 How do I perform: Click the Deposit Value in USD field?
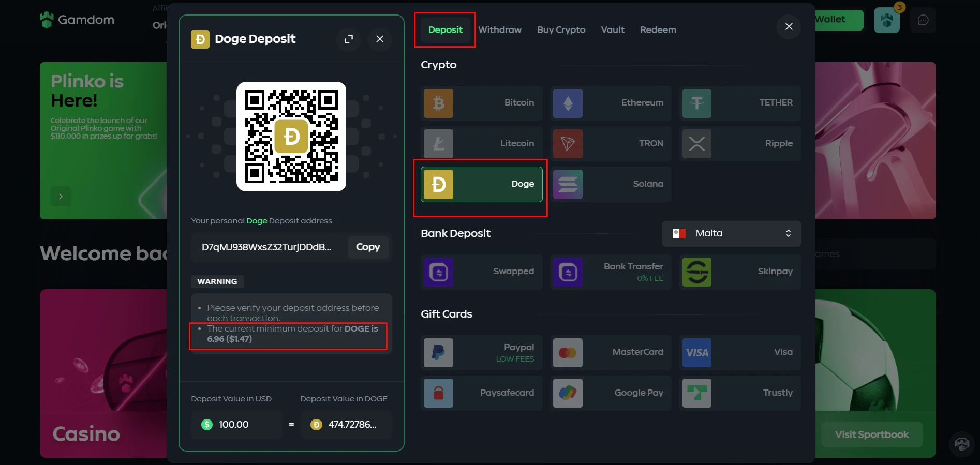click(236, 425)
